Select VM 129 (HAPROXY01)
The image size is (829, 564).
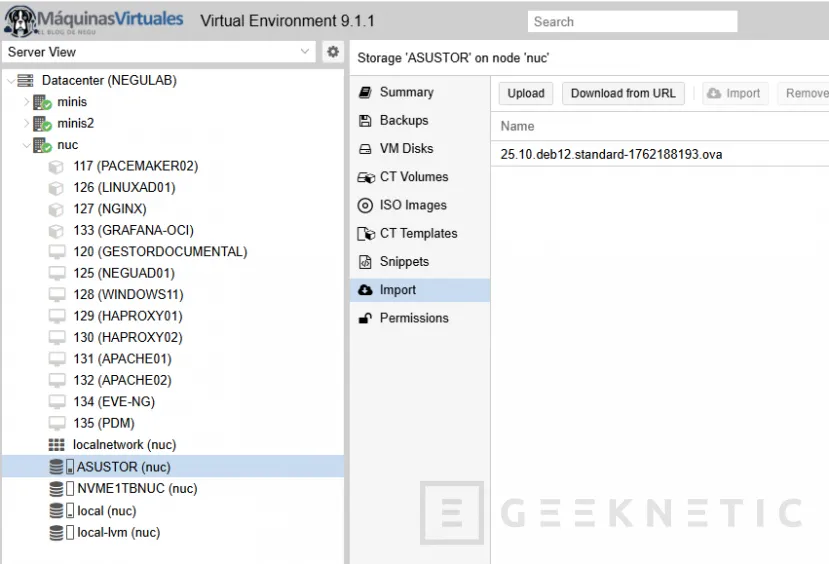[173, 316]
